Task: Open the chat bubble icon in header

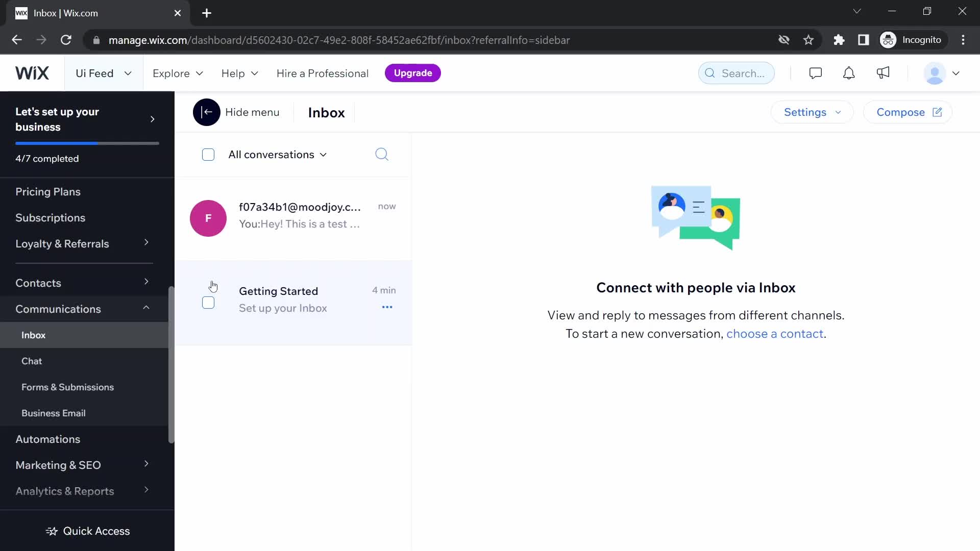Action: (815, 73)
